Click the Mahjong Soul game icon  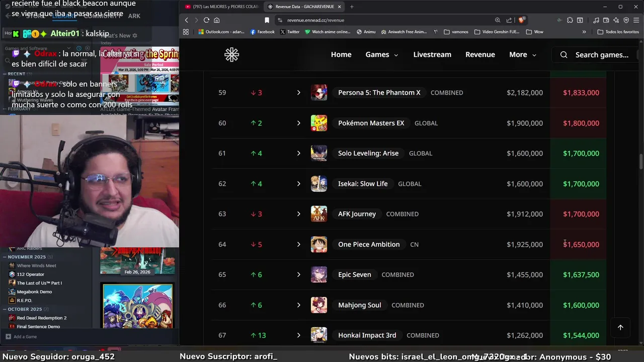pyautogui.click(x=319, y=305)
